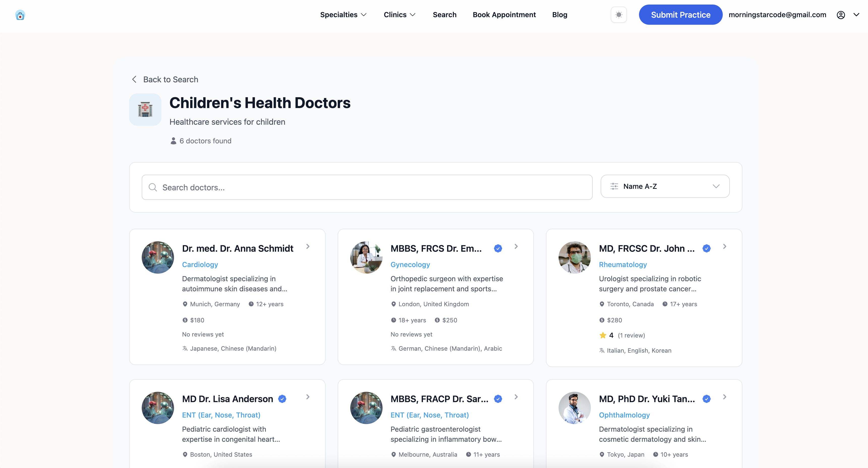Screen dimensions: 868x468
Task: Click the medical kit site logo
Action: (20, 15)
